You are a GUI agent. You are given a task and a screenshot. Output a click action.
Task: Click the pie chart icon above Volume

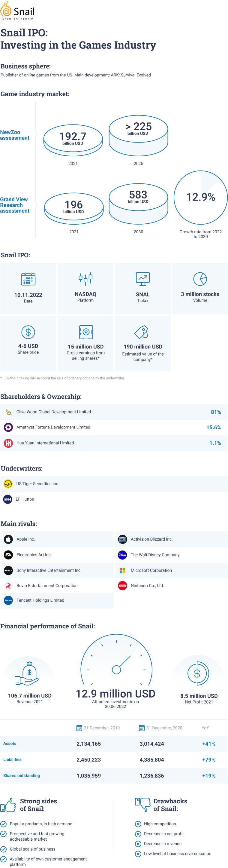pyautogui.click(x=200, y=279)
